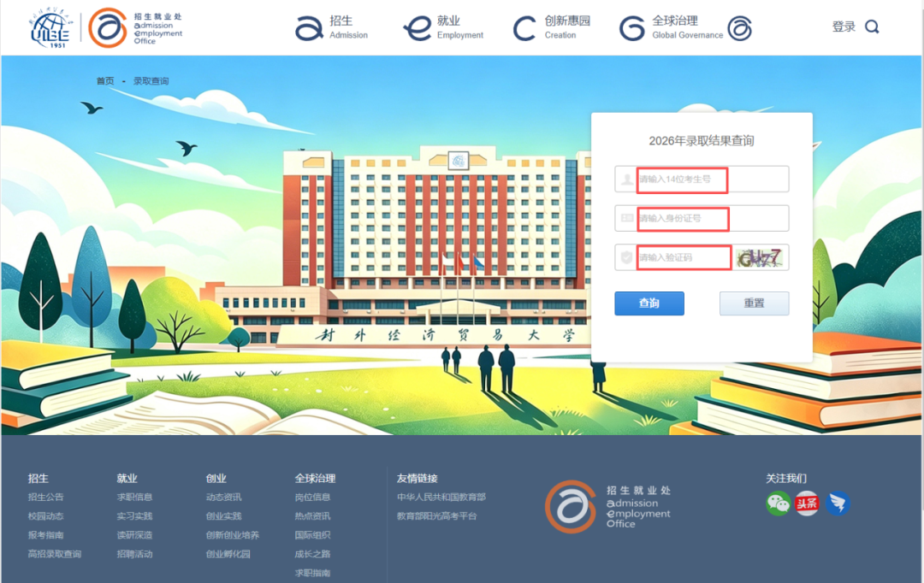924x583 pixels.
Task: Click the blue bird follow icon
Action: pyautogui.click(x=837, y=503)
